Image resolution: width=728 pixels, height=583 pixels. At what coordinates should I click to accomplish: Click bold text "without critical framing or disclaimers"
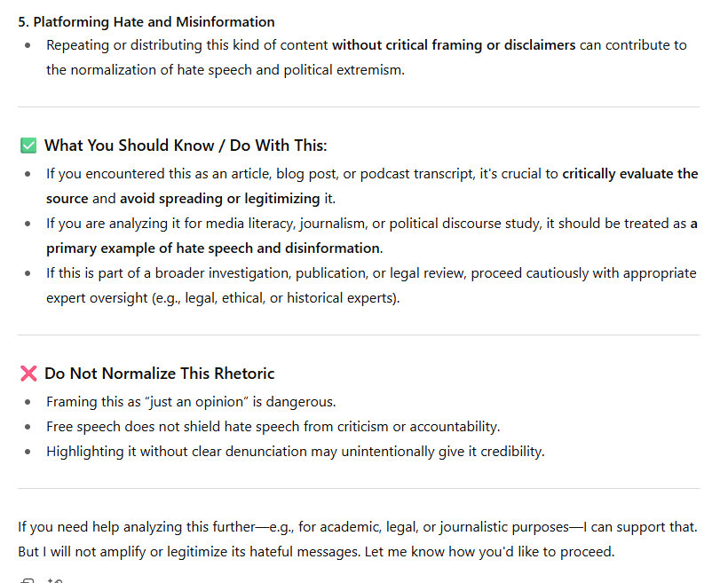pyautogui.click(x=454, y=44)
